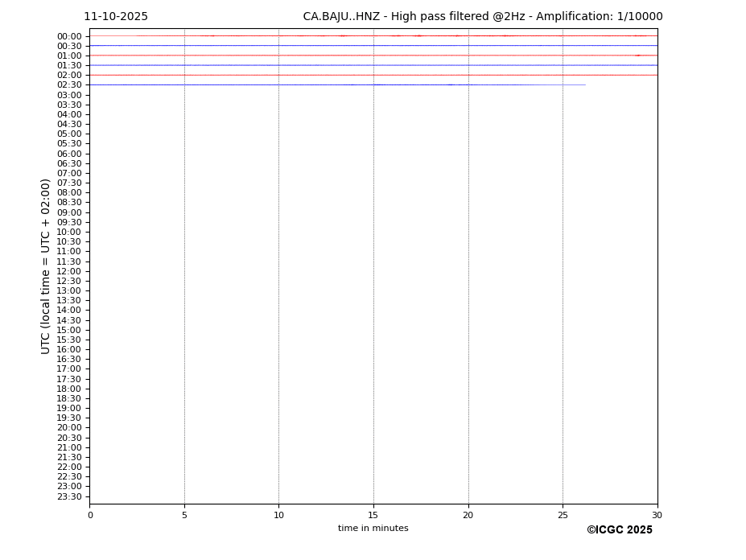Click the 06:30 time row label
The width and height of the screenshot is (746, 560).
click(x=68, y=163)
